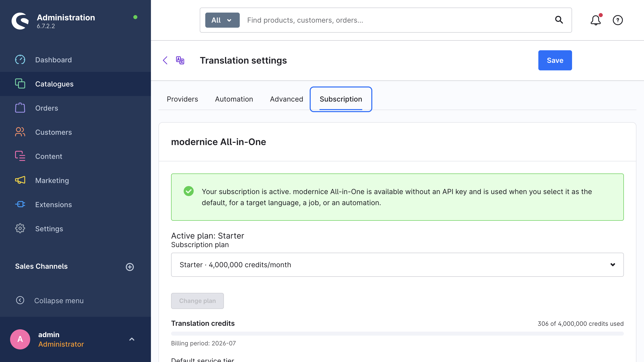Switch to the Providers tab
The height and width of the screenshot is (362, 644).
(182, 99)
